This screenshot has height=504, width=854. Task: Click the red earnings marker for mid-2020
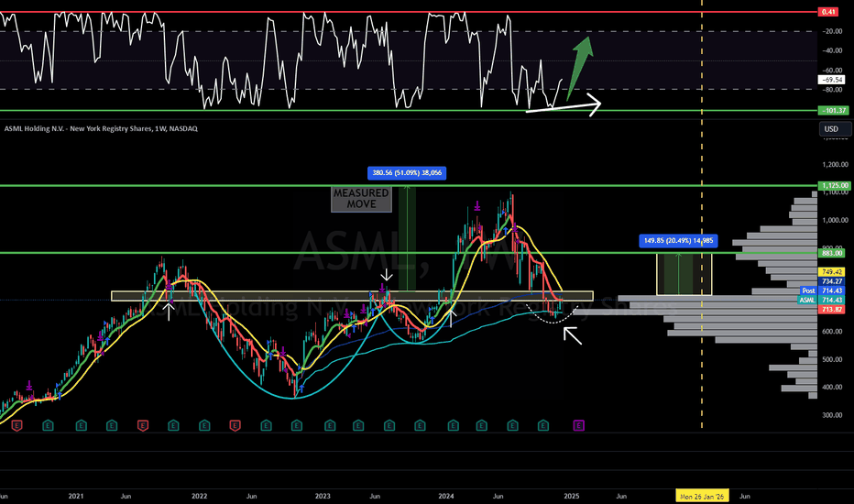(x=16, y=425)
